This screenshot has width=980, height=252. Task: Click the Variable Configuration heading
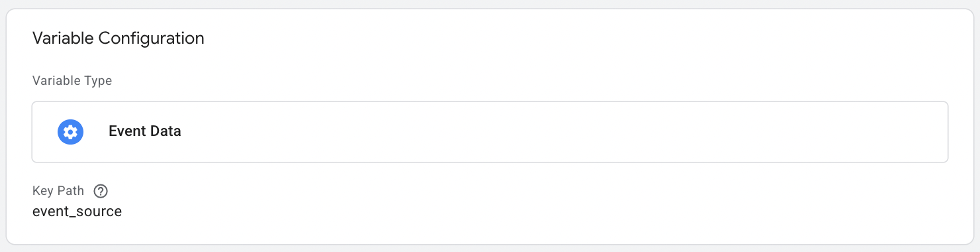pos(119,38)
